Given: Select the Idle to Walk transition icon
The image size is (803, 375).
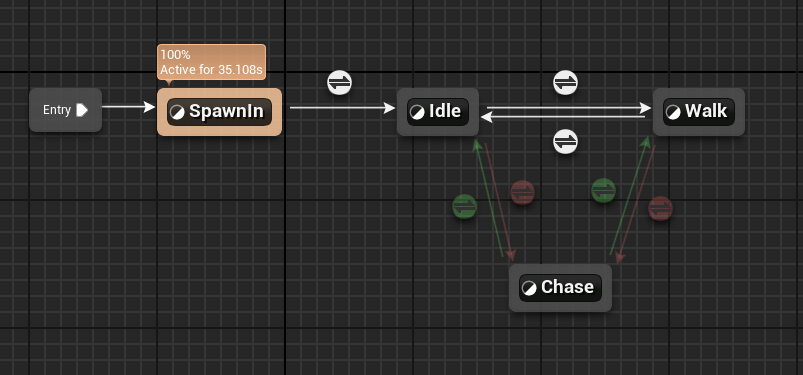Looking at the screenshot, I should point(565,82).
